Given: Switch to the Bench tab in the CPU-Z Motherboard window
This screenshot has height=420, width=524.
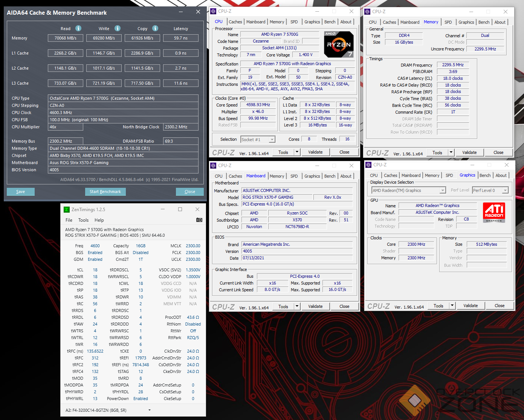Looking at the screenshot, I should pos(330,176).
